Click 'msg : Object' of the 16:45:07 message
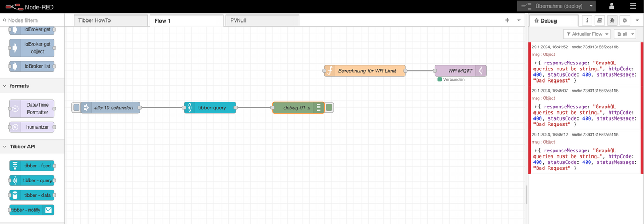This screenshot has width=644, height=224. pyautogui.click(x=544, y=98)
